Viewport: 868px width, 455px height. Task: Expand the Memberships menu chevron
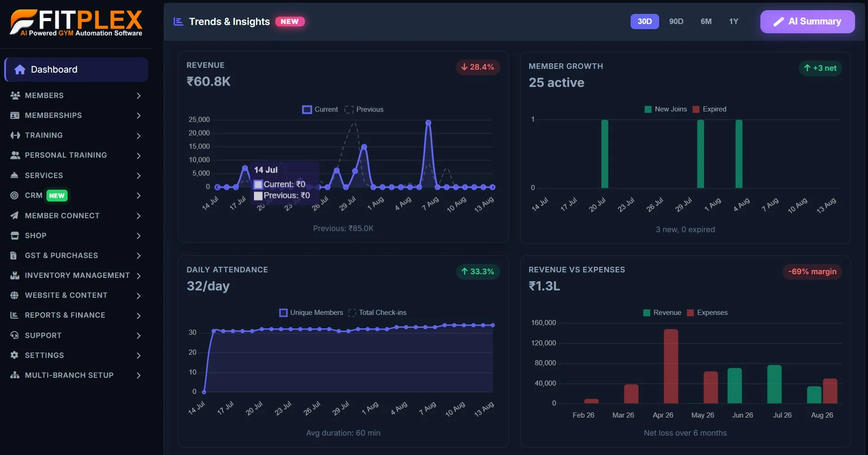click(139, 116)
